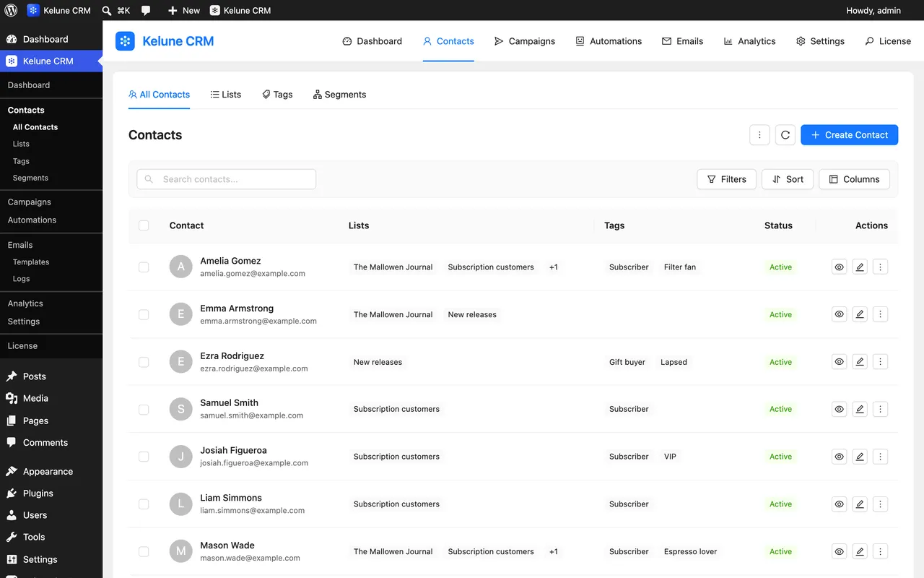Go to Campaigns in top navigation
Viewport: 924px width, 578px height.
tap(525, 41)
